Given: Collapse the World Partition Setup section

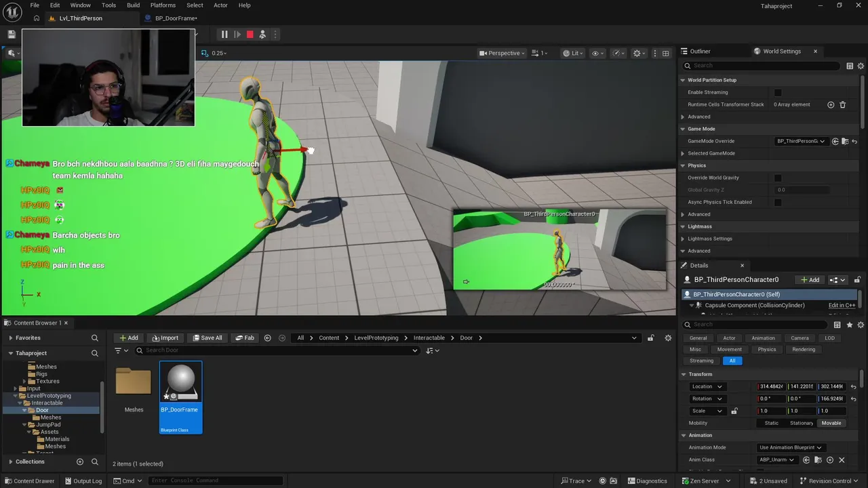Looking at the screenshot, I should [683, 80].
